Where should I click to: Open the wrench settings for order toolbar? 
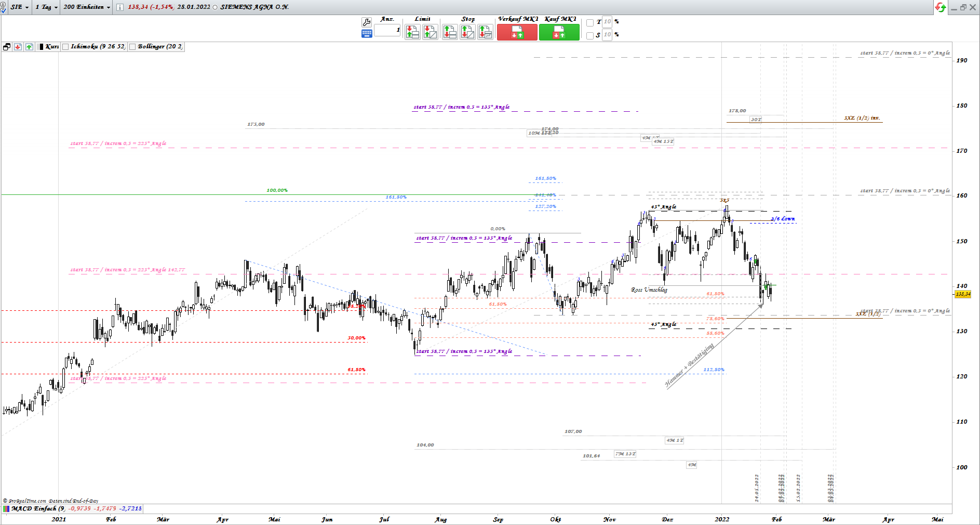366,22
